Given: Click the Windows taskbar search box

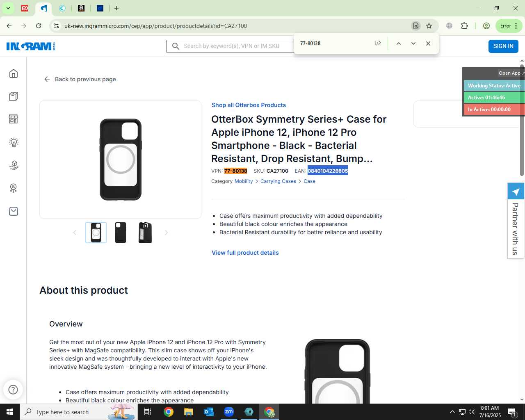Looking at the screenshot, I should pos(79,412).
